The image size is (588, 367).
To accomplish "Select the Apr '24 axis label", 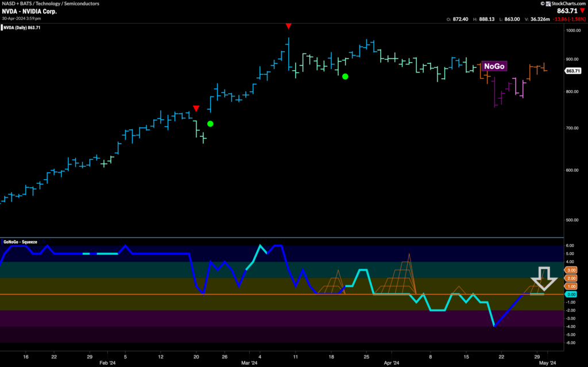I will pyautogui.click(x=392, y=363).
